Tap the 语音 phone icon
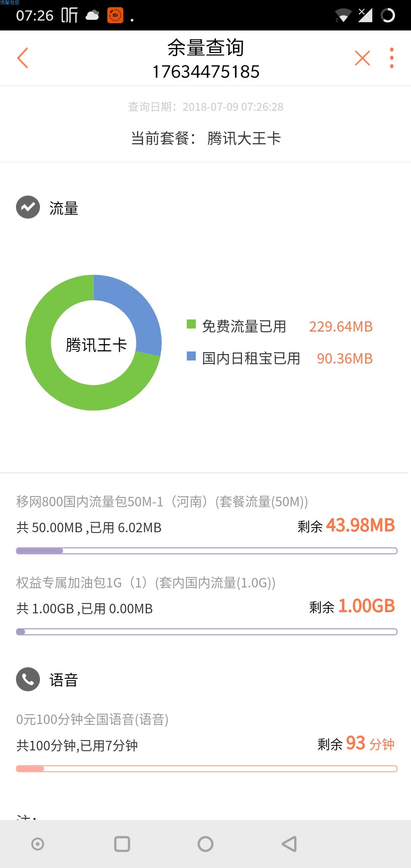Viewport: 411px width, 868px height. [x=28, y=679]
